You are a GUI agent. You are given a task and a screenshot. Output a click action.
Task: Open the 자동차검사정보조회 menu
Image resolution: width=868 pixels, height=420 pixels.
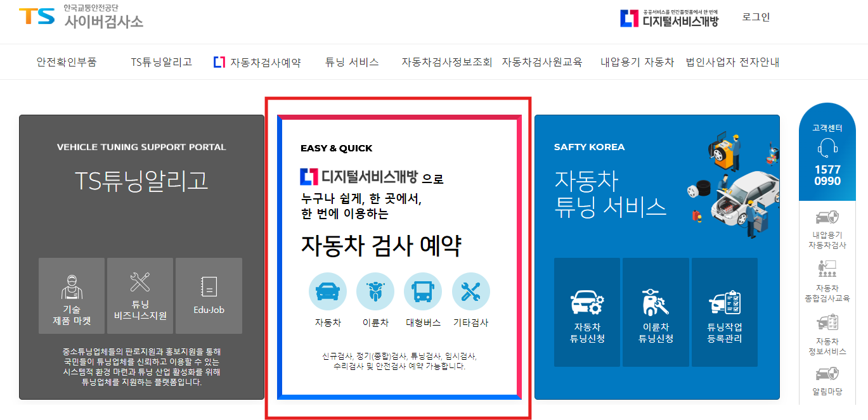tap(446, 62)
